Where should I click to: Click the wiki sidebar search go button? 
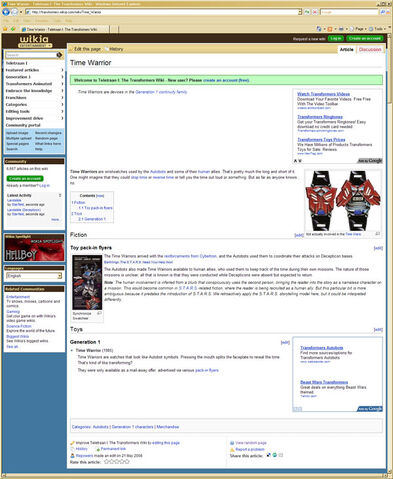[x=59, y=55]
